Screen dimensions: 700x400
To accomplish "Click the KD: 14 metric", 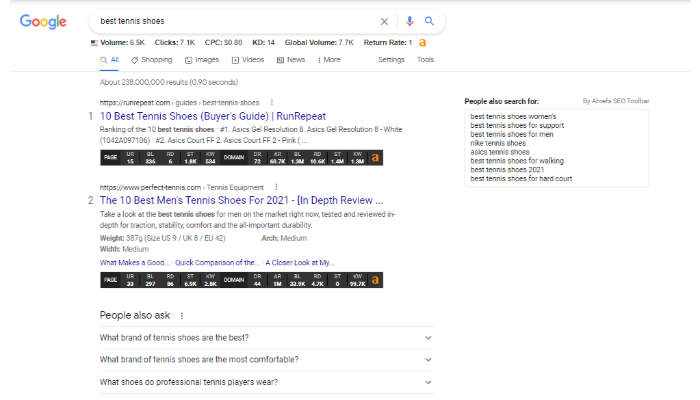I will pyautogui.click(x=263, y=43).
